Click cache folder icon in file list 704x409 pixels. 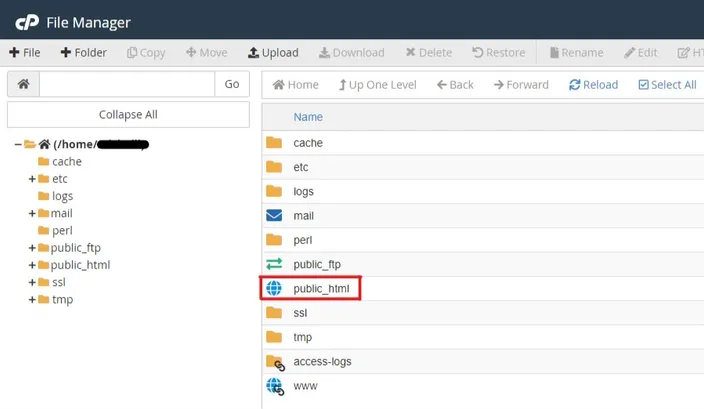pos(274,143)
